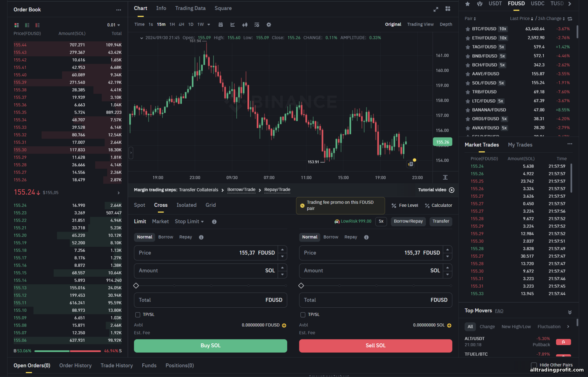Select Borrow mode on sell form
The width and height of the screenshot is (588, 377).
click(331, 237)
